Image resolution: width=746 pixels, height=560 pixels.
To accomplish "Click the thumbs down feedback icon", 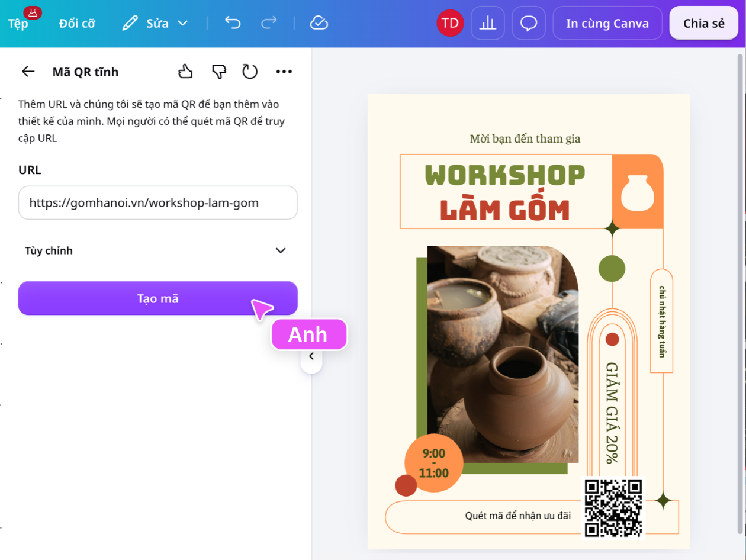I will click(x=219, y=72).
